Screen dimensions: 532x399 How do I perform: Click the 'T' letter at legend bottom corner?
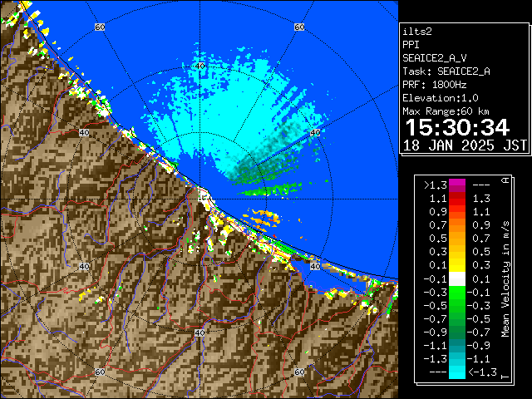click(505, 377)
